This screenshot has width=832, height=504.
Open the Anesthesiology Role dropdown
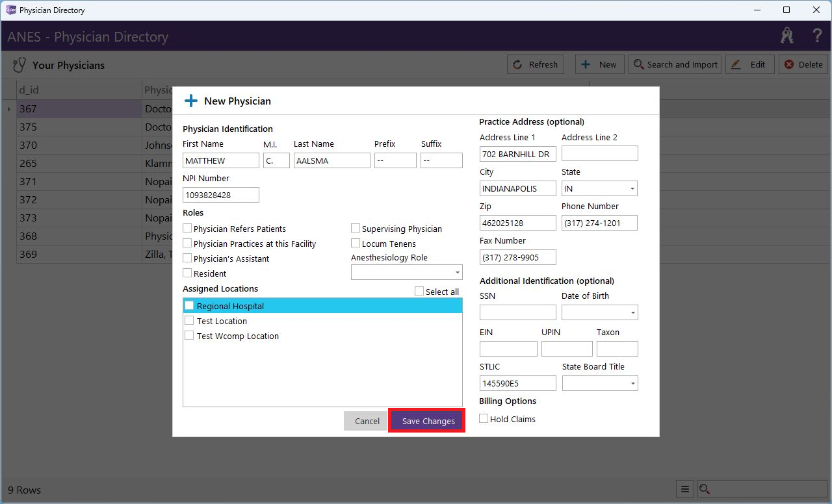407,273
